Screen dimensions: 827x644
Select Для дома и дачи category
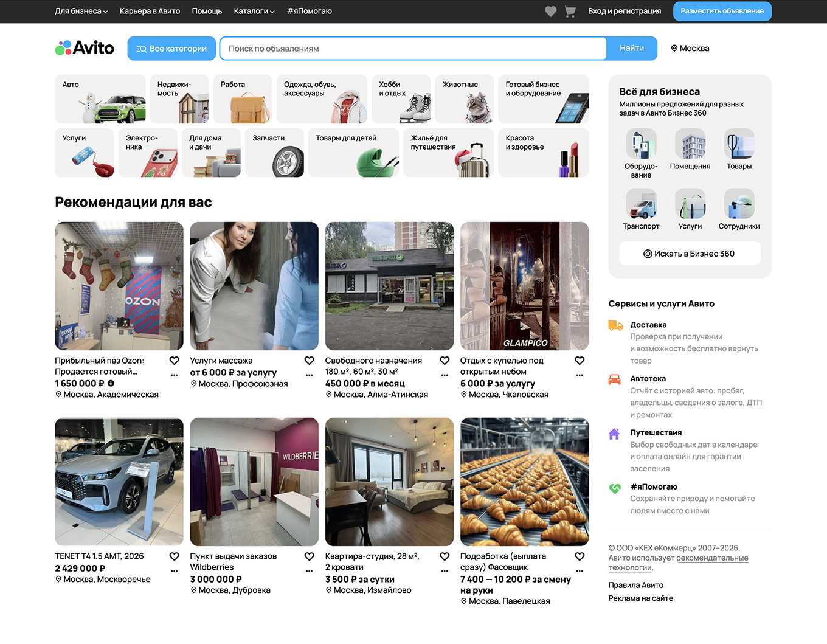click(x=211, y=153)
